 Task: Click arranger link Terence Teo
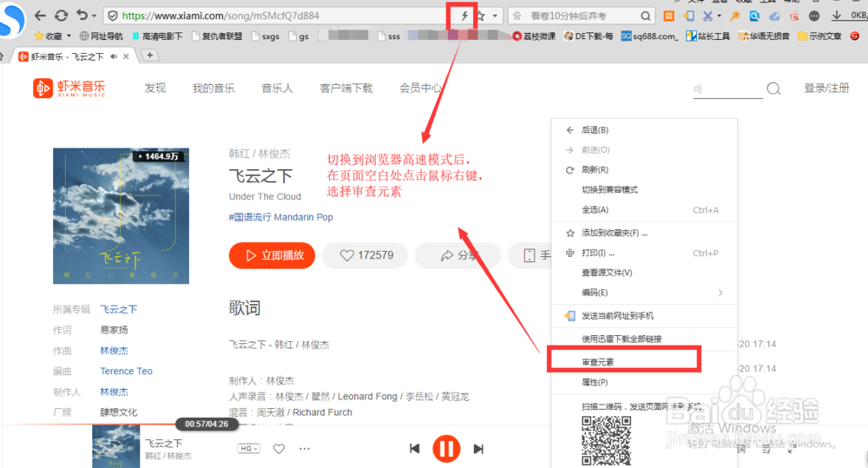(x=126, y=371)
